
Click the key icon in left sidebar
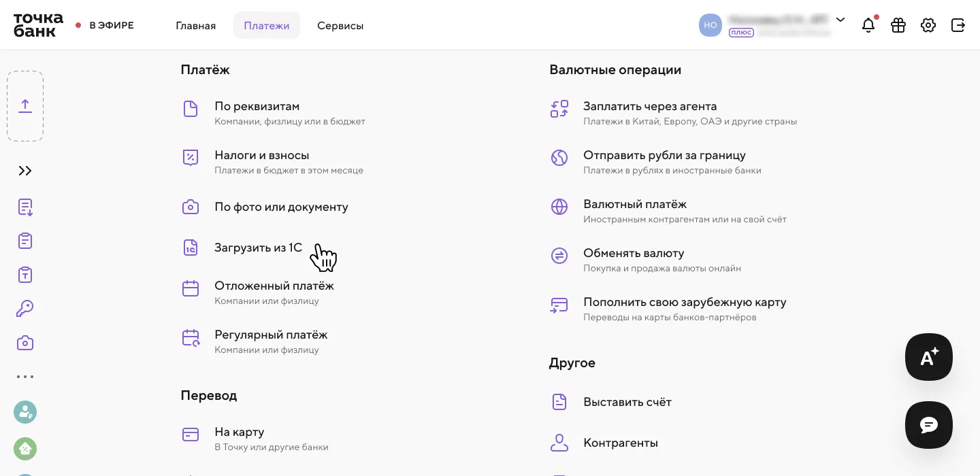(25, 309)
